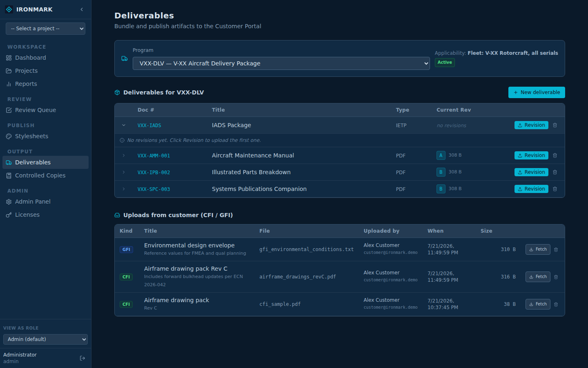This screenshot has width=588, height=368.
Task: Fetch the cfi_sample.pdf upload
Action: [538, 304]
